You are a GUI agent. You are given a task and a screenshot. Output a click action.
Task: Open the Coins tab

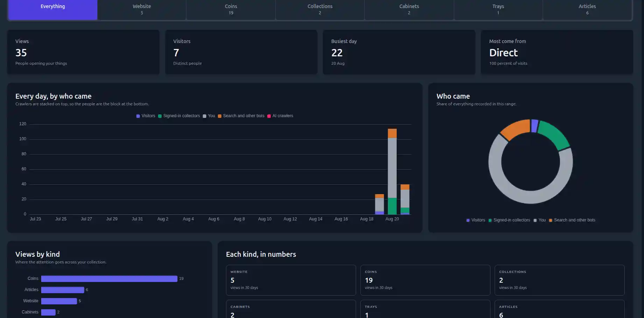pos(231,9)
